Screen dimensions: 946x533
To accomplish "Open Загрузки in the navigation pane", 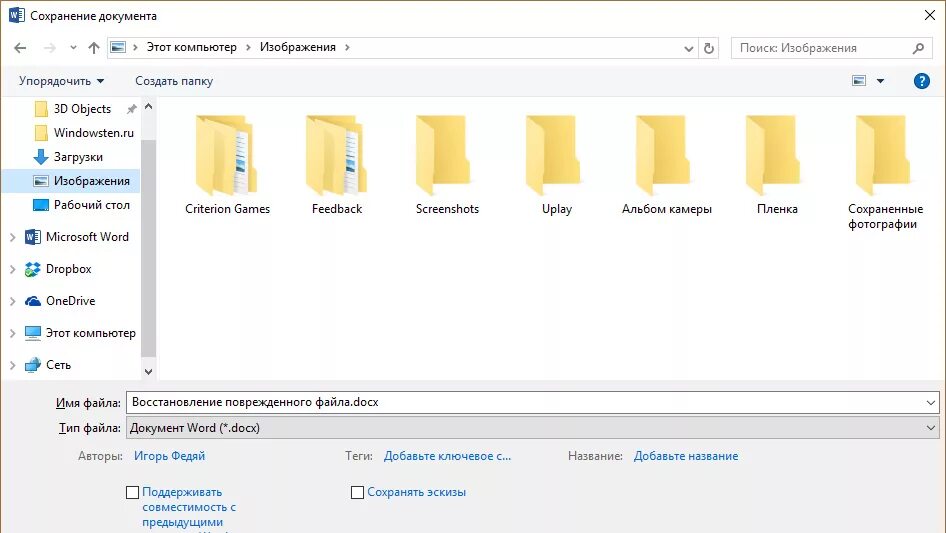I will pyautogui.click(x=78, y=157).
